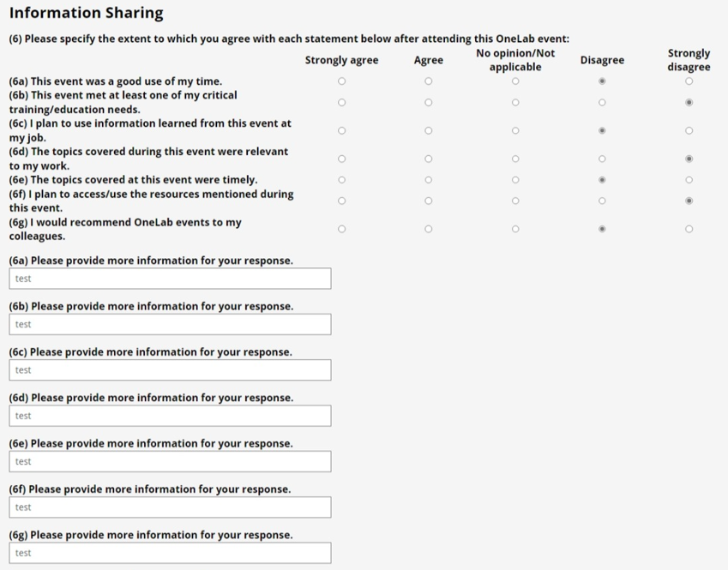Select Agree for 6e timely topics

(x=429, y=180)
